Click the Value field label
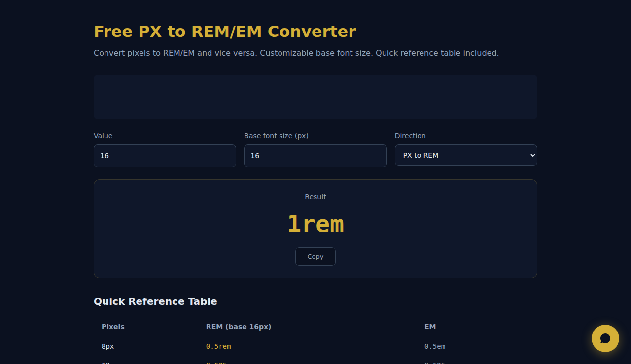Viewport: 631px width, 364px height. pos(103,136)
